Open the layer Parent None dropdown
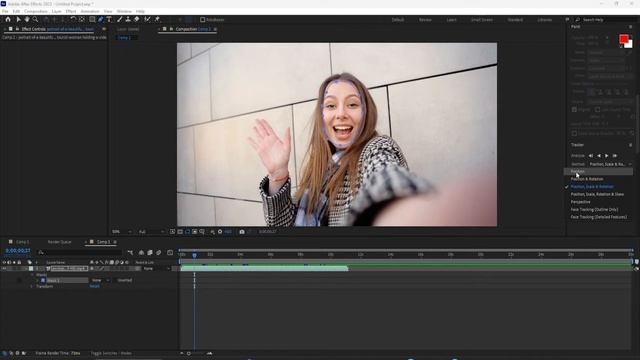 (156, 269)
